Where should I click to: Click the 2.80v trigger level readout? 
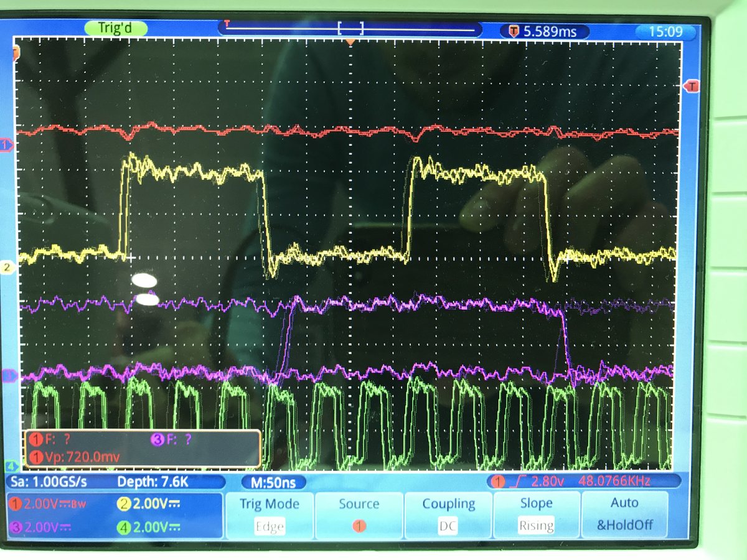tap(548, 480)
